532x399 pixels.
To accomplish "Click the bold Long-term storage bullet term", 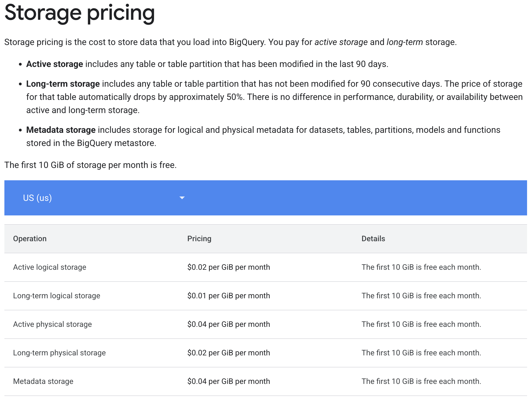I will pos(63,84).
